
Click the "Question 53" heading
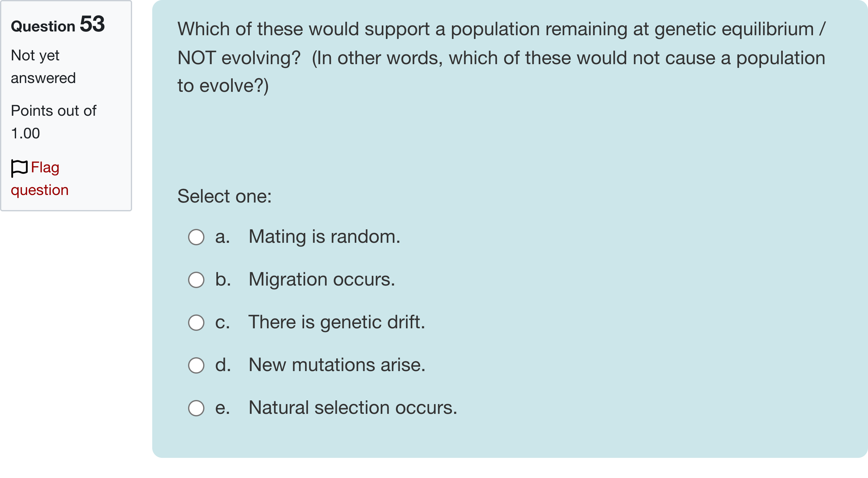58,25
